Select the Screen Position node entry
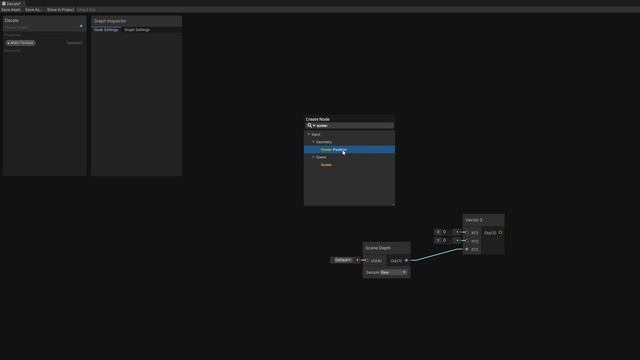 coord(349,149)
